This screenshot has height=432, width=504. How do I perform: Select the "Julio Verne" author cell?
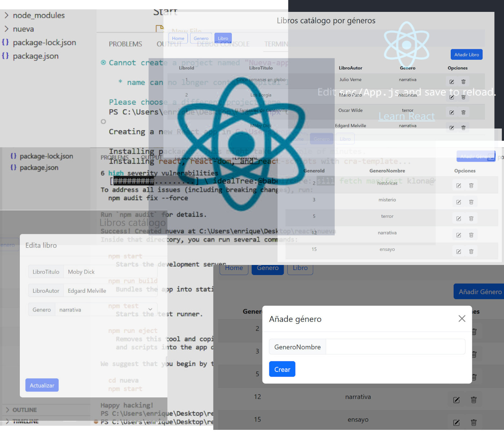[350, 80]
